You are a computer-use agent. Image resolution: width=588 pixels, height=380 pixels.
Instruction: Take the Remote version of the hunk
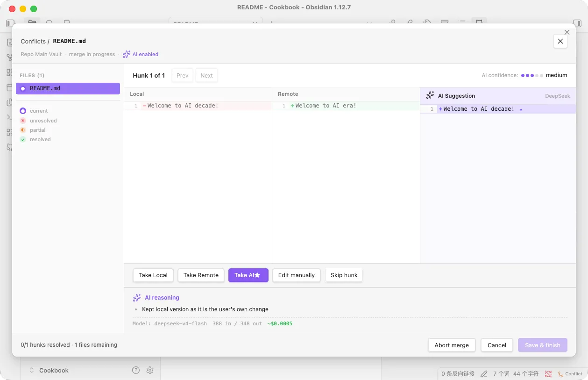[x=201, y=275]
